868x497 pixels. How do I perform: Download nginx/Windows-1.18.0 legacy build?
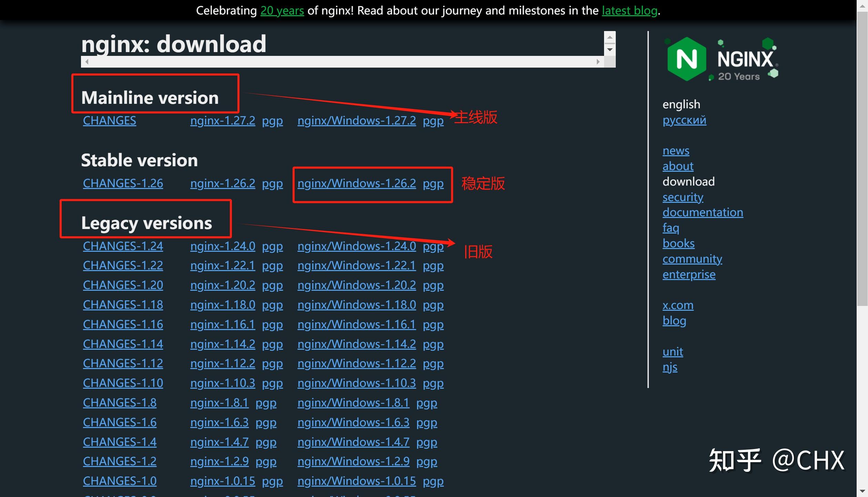coord(356,305)
